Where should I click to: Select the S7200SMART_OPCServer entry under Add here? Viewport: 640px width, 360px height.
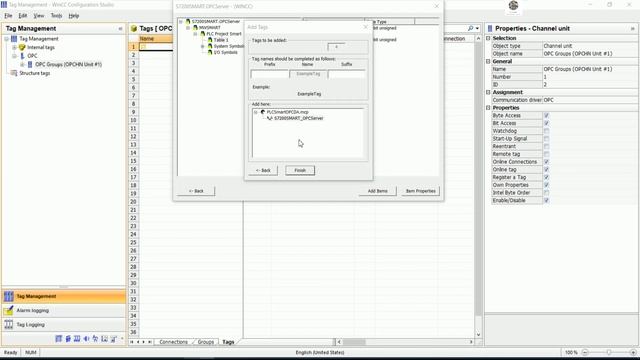tap(299, 118)
